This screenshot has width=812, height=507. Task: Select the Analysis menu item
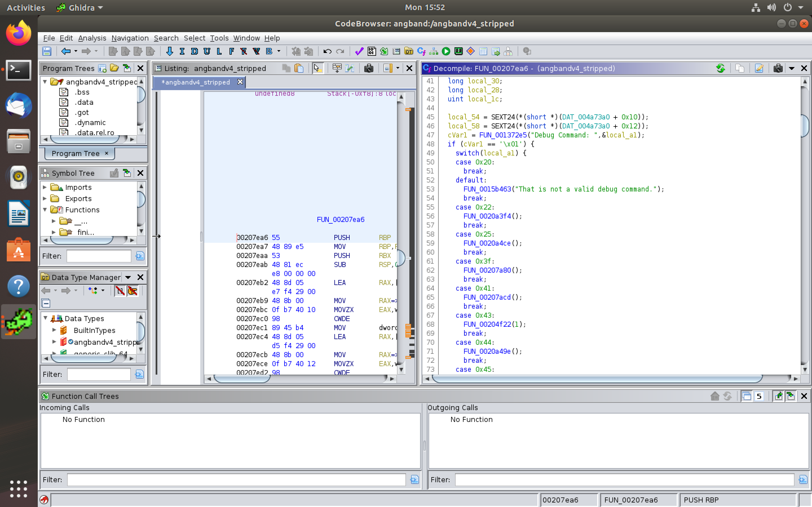click(x=92, y=38)
